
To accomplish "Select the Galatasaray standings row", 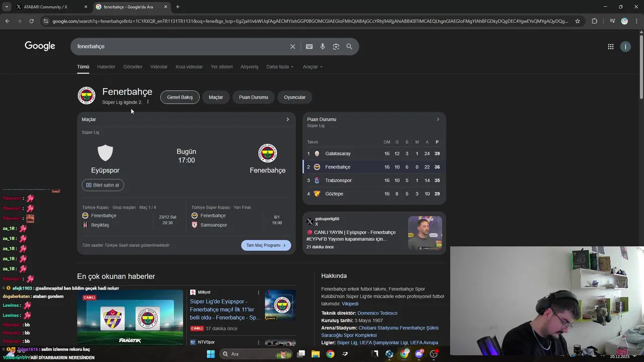I will (374, 153).
